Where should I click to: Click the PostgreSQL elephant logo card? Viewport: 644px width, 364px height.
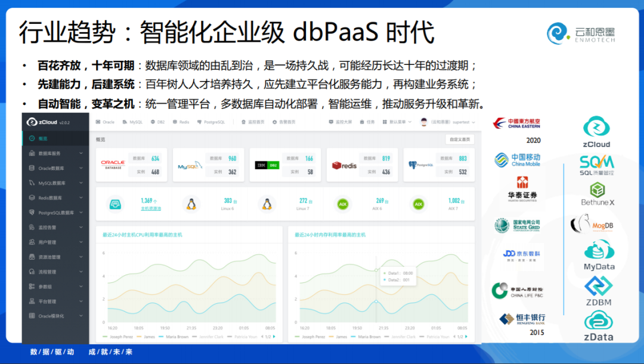coord(420,165)
